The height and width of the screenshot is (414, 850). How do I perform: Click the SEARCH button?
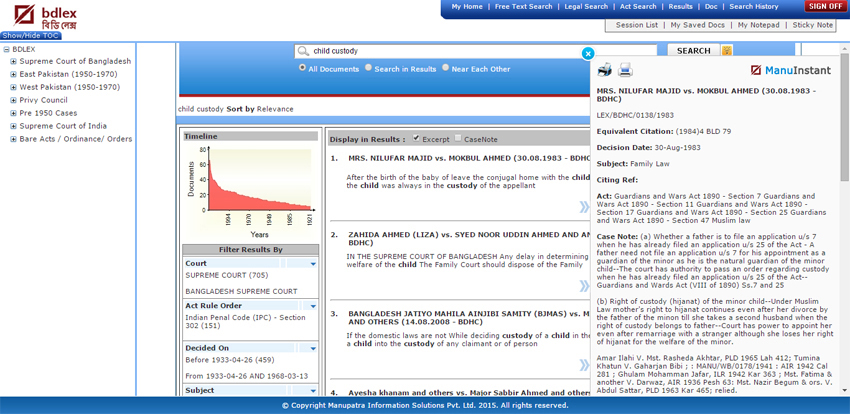[693, 50]
